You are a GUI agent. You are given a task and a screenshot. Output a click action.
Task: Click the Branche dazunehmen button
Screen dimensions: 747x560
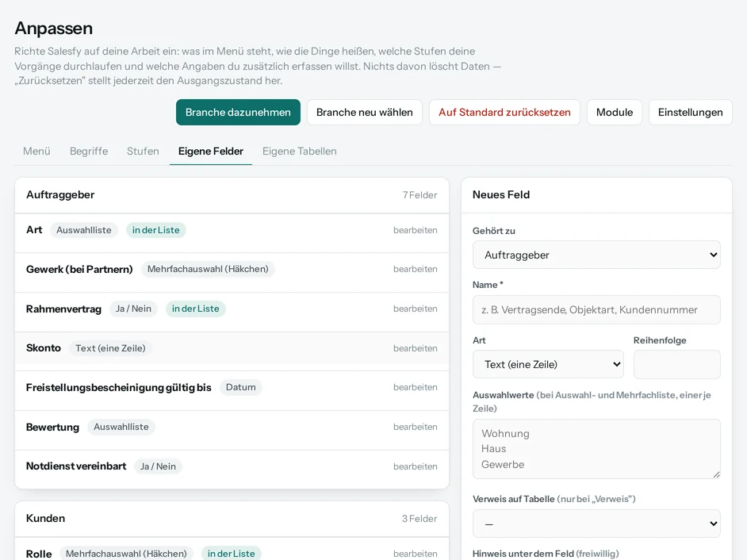point(238,113)
